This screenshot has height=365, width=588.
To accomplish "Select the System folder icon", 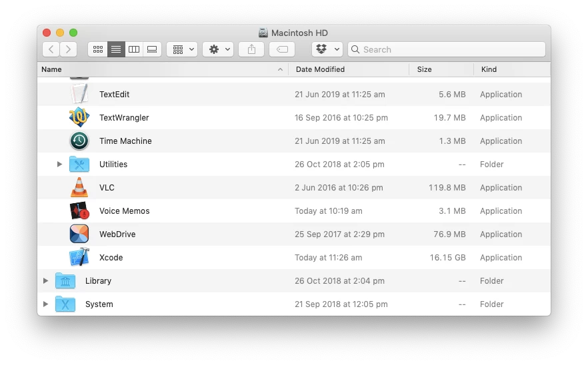I will [x=65, y=304].
